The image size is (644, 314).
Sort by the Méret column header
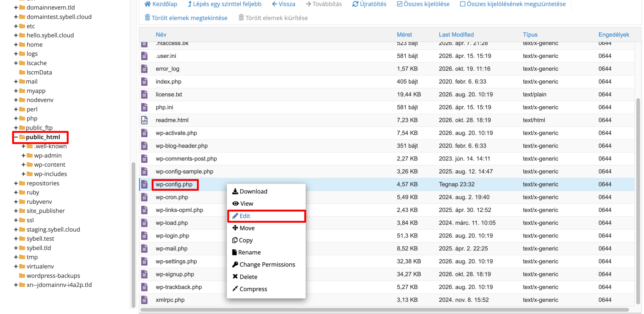pos(404,35)
